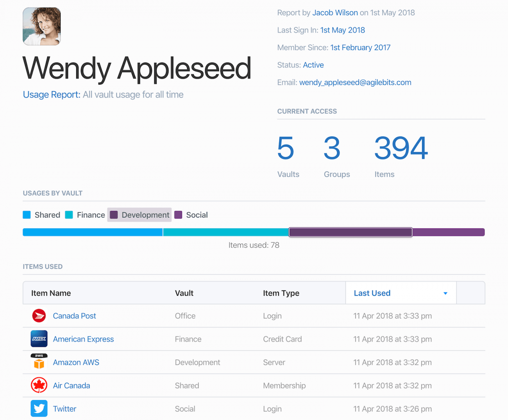
Task: Sort by the Item Name column header
Action: pyautogui.click(x=51, y=293)
